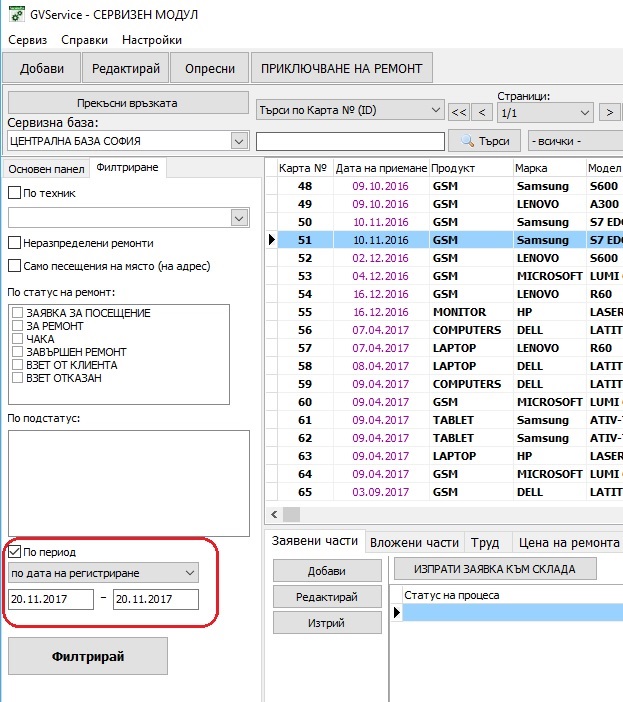Switch to Вложени части tab

pos(414,543)
